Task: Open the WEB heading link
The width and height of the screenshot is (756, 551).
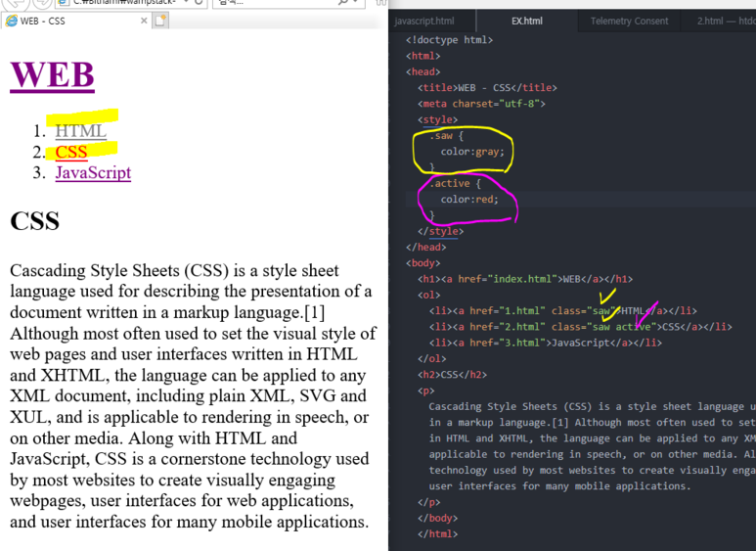Action: point(52,74)
